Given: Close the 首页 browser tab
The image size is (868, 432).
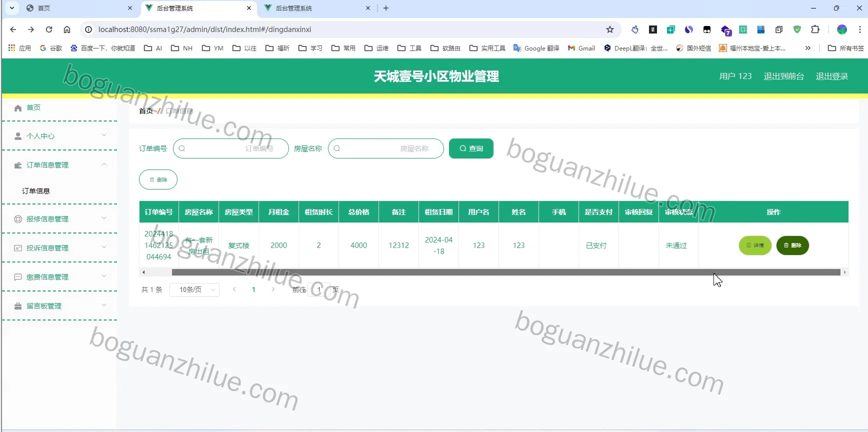Looking at the screenshot, I should 130,8.
